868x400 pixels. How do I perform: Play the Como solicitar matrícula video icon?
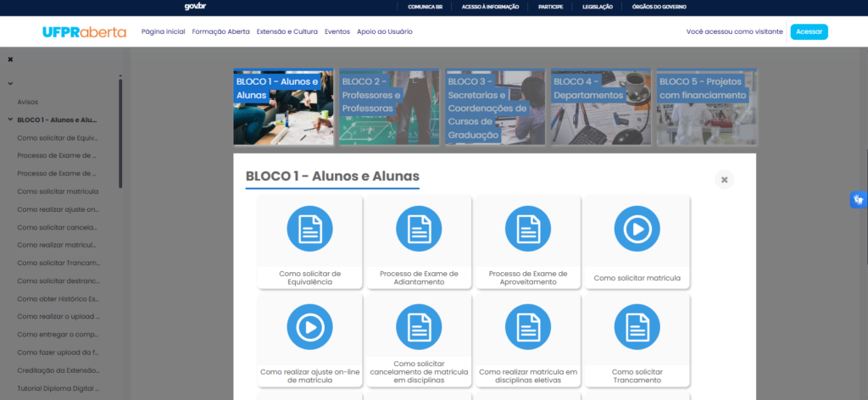637,229
